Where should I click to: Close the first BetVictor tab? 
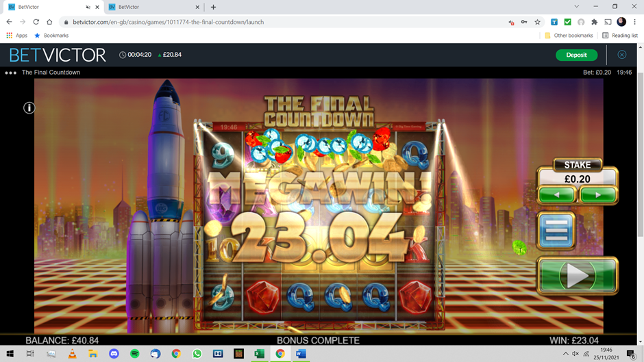tap(97, 7)
